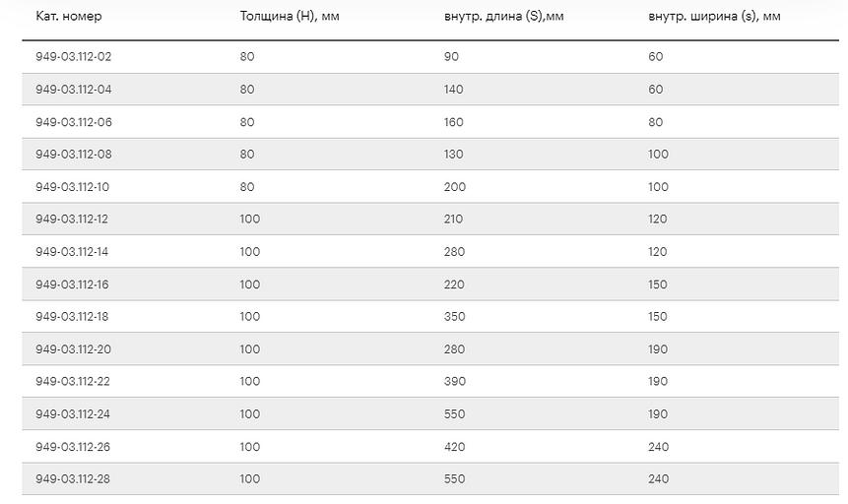Select catalog number 949-03.112-26
This screenshot has width=848, height=504.
coord(74,447)
